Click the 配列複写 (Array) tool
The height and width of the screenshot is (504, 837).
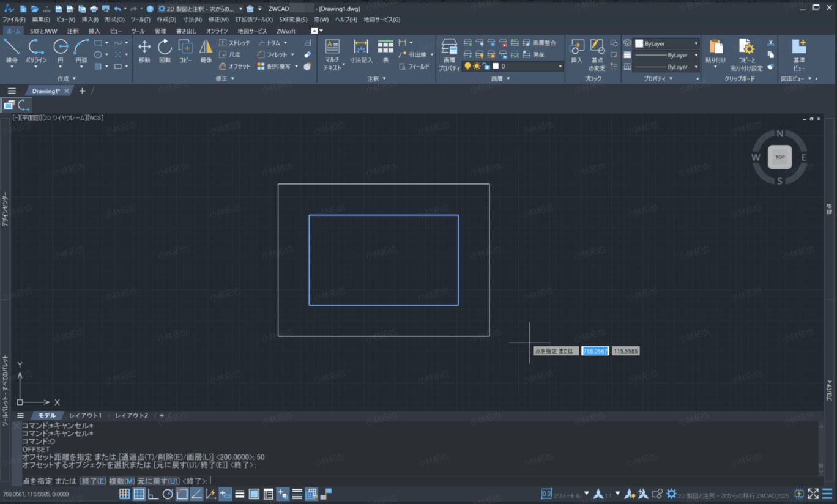pos(273,66)
